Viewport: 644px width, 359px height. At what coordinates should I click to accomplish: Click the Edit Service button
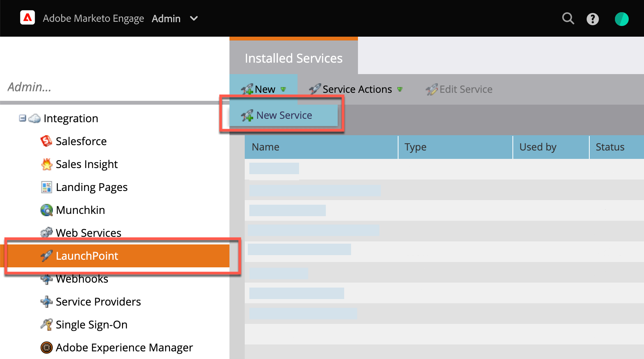point(459,89)
